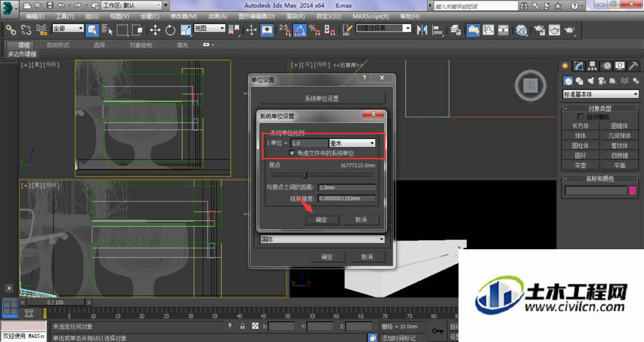The width and height of the screenshot is (644, 342).
Task: Open the 3ds Max application menu logo
Action: (8, 7)
